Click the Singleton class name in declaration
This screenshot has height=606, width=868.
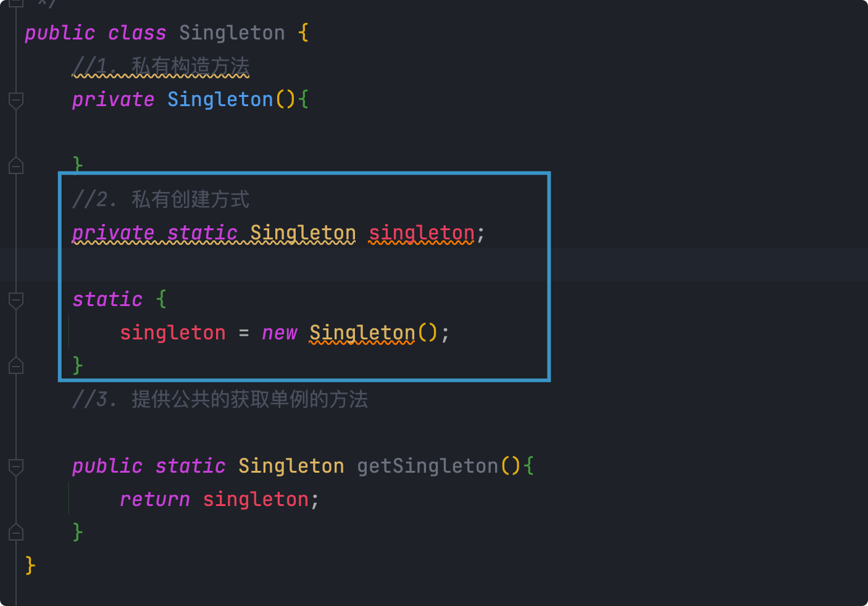(x=232, y=33)
